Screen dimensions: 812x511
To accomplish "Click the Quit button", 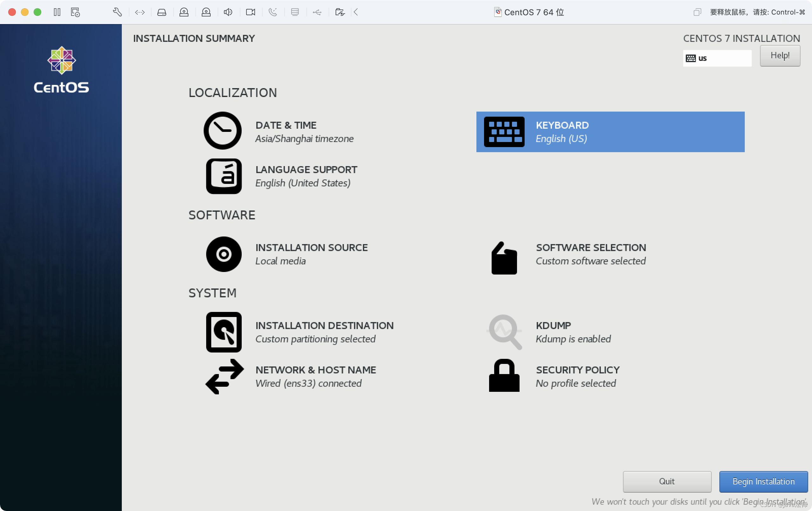I will pyautogui.click(x=667, y=481).
